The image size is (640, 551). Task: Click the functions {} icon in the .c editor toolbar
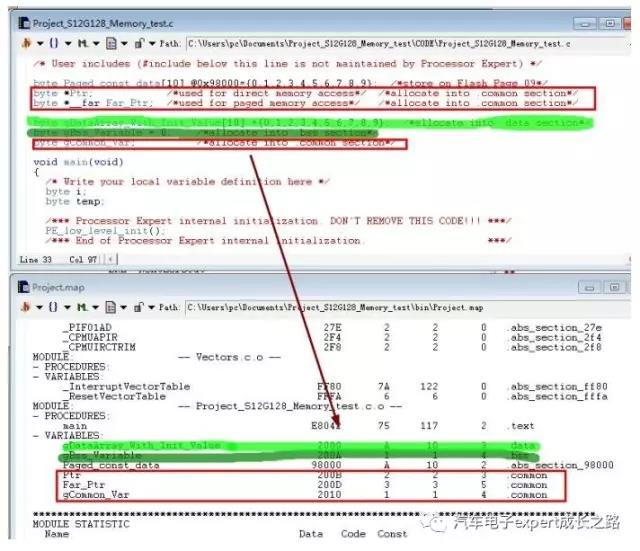click(54, 44)
